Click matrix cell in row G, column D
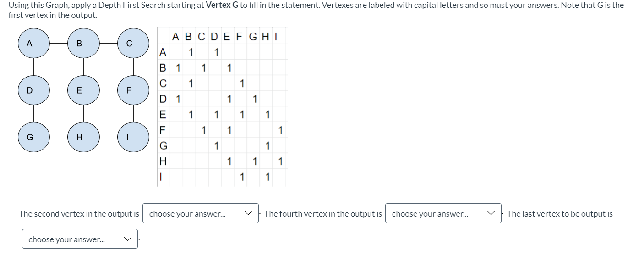Screen dimensions: 644x267 click(216, 146)
